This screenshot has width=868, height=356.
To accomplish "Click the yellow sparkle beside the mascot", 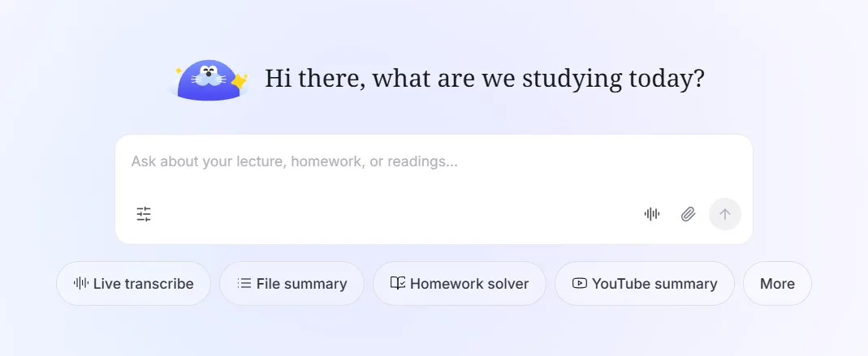I will [x=240, y=81].
